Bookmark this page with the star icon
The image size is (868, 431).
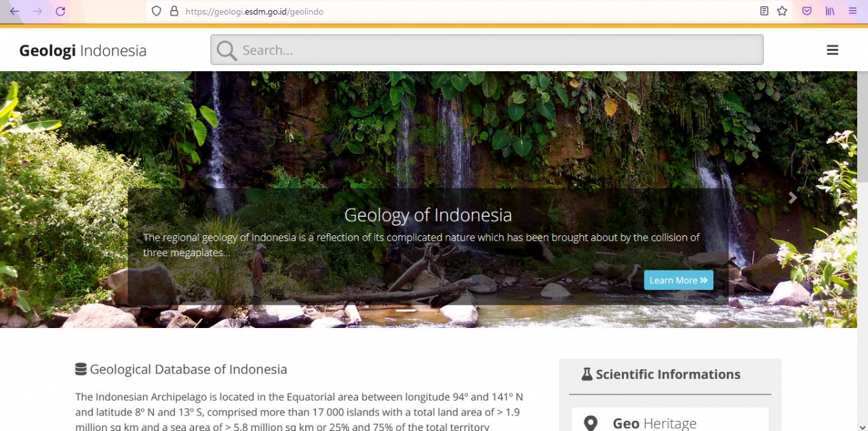(x=782, y=12)
